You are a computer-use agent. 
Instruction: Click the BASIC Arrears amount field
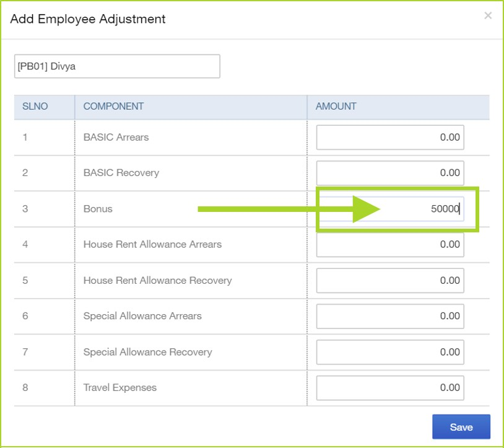pyautogui.click(x=390, y=138)
